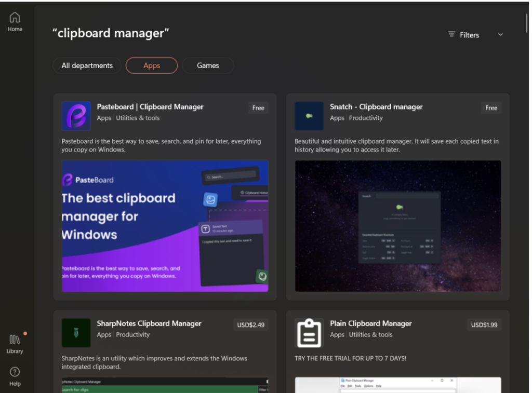Select the SharpNotes Clipboard Manager icon
This screenshot has width=532, height=393.
[76, 333]
